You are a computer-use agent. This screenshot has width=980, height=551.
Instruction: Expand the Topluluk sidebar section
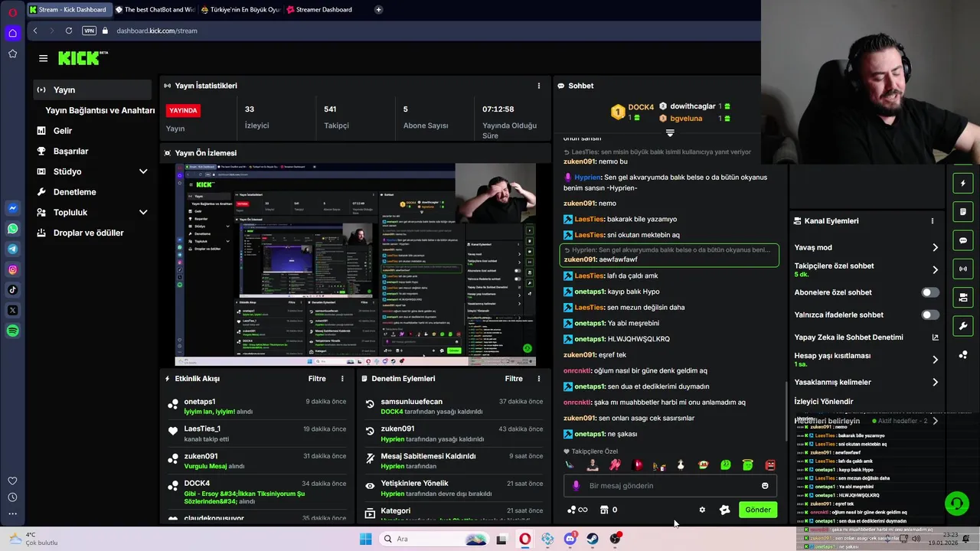coord(143,212)
